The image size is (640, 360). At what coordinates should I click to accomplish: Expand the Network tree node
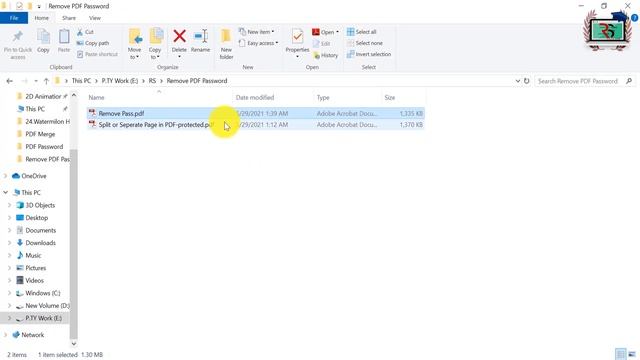tap(5, 335)
